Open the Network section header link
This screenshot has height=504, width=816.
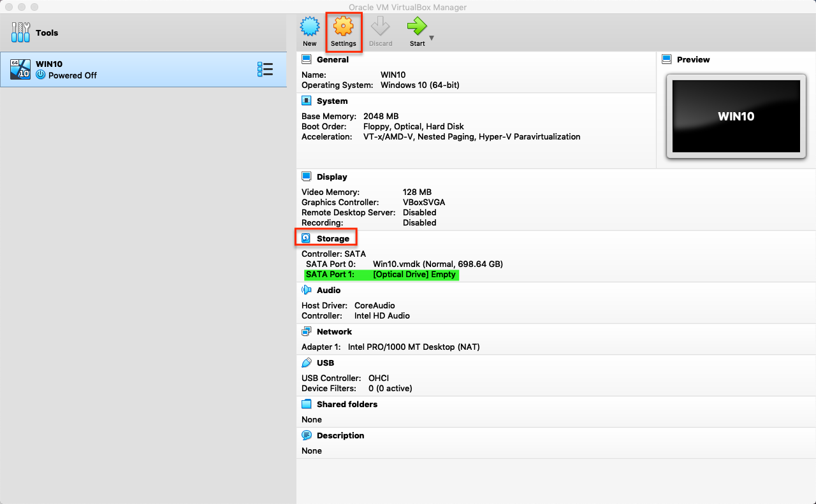pyautogui.click(x=335, y=331)
